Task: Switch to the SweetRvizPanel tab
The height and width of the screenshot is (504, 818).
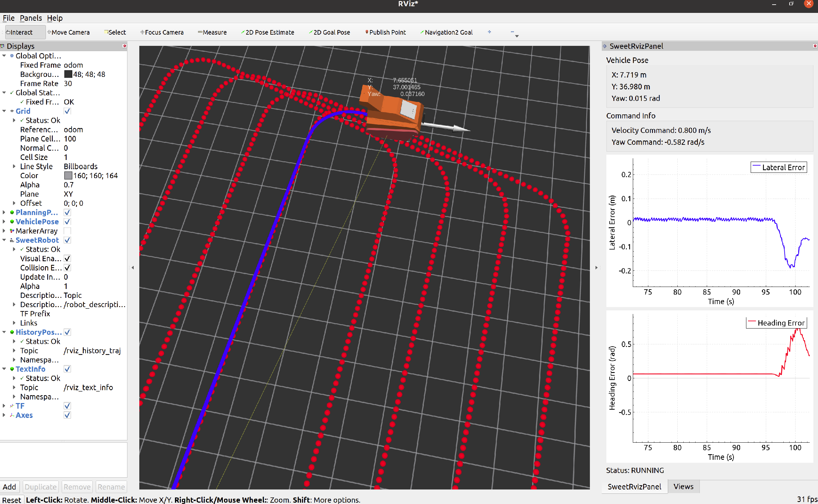Action: point(634,487)
